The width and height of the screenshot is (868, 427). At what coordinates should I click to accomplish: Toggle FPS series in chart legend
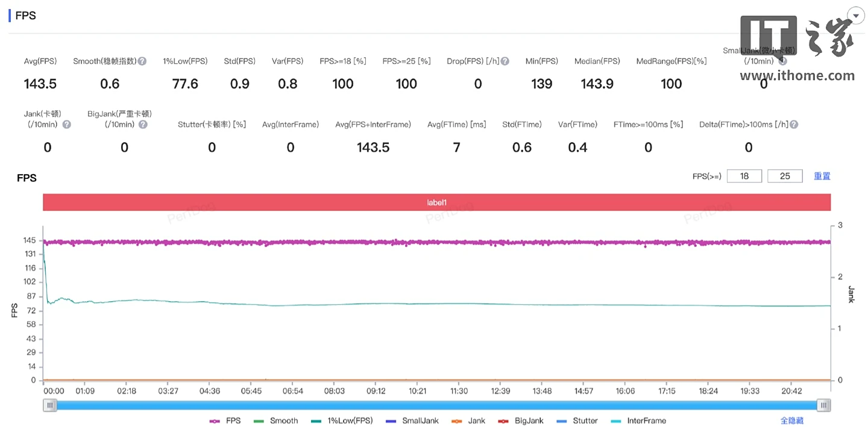point(225,421)
